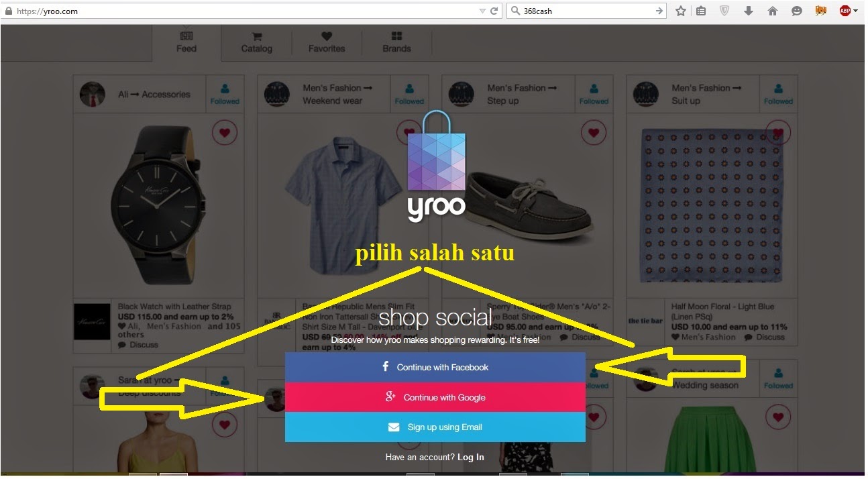The height and width of the screenshot is (479, 868).
Task: Click the bookmark star icon in browser toolbar
Action: tap(681, 11)
